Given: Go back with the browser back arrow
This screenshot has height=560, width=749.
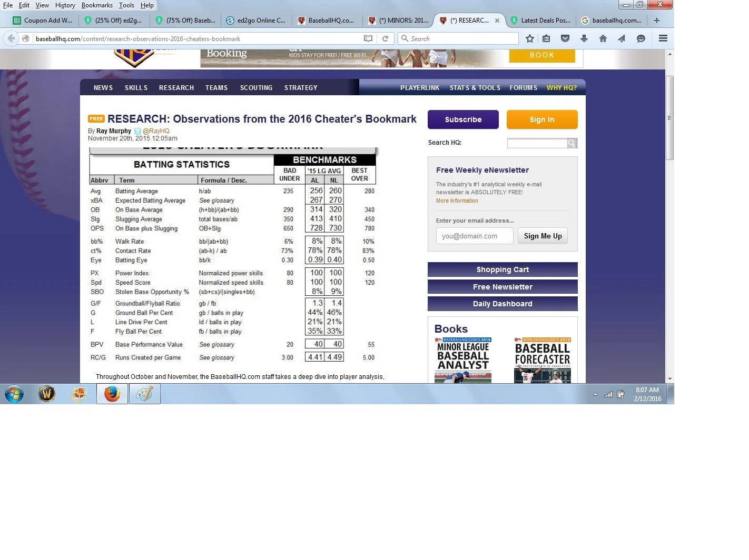Looking at the screenshot, I should (x=11, y=38).
